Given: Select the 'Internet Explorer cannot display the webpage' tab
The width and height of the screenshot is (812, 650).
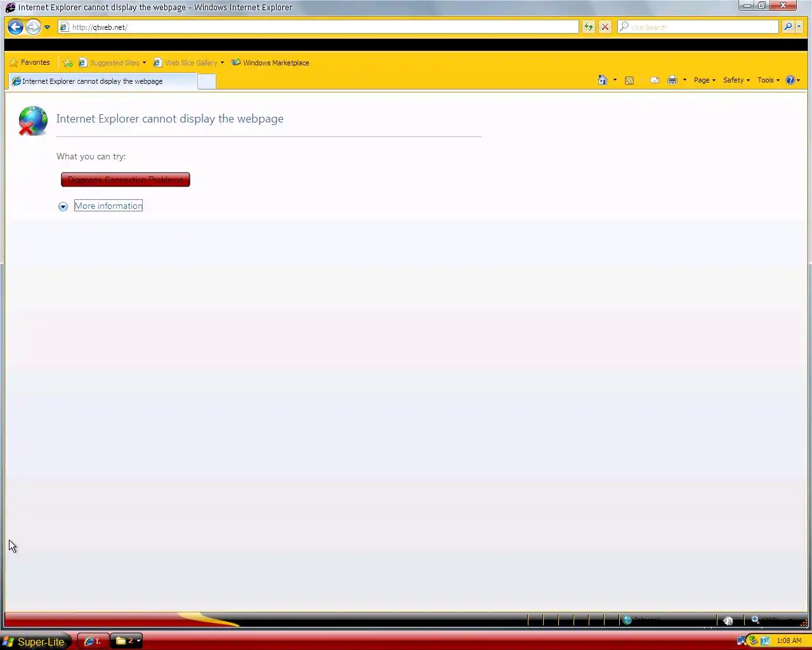Looking at the screenshot, I should point(103,81).
